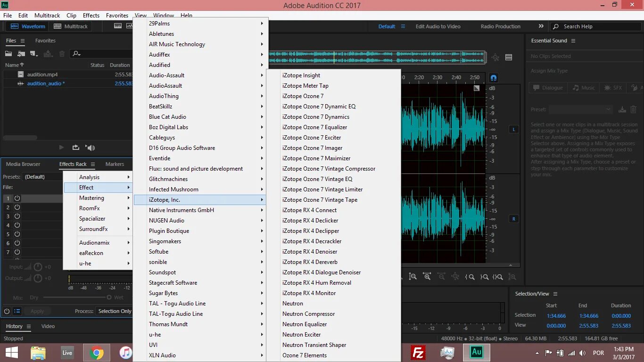
Task: Open Effects Rack panel menu icon
Action: 93,164
